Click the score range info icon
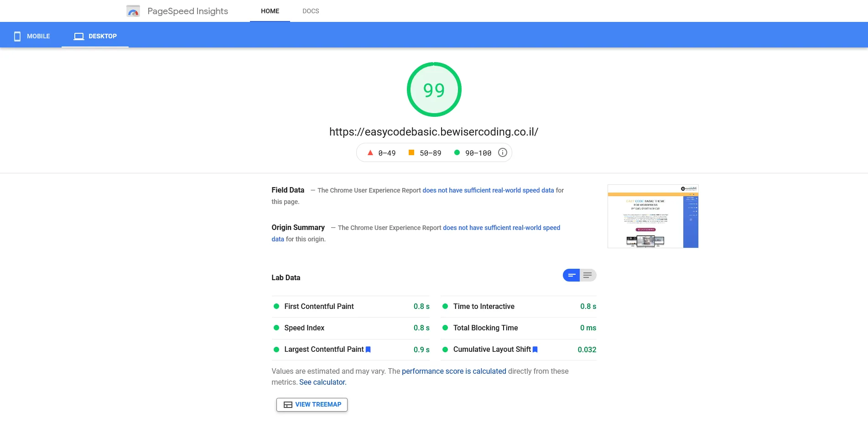This screenshot has height=423, width=868. [x=502, y=153]
